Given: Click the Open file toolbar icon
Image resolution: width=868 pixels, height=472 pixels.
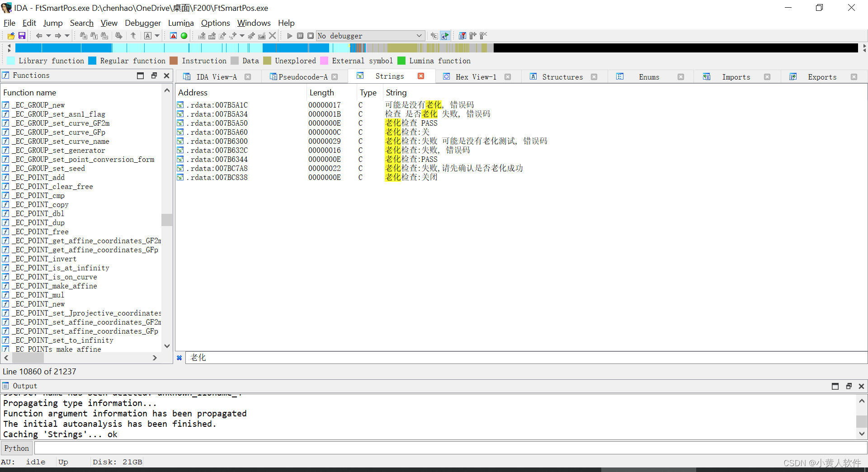Looking at the screenshot, I should pyautogui.click(x=12, y=36).
